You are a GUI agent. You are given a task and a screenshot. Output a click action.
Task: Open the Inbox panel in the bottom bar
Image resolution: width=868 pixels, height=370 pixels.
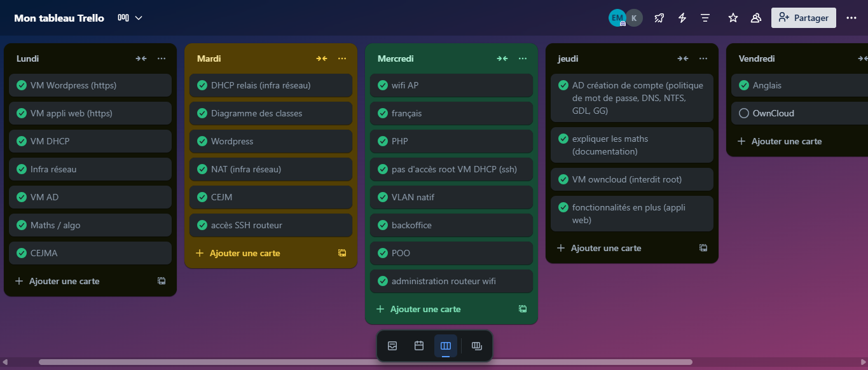392,346
